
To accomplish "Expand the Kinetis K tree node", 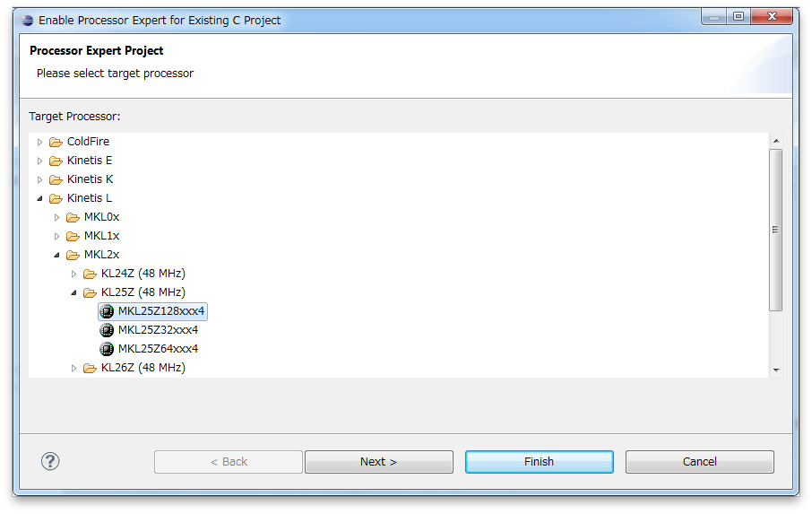I will pos(39,179).
